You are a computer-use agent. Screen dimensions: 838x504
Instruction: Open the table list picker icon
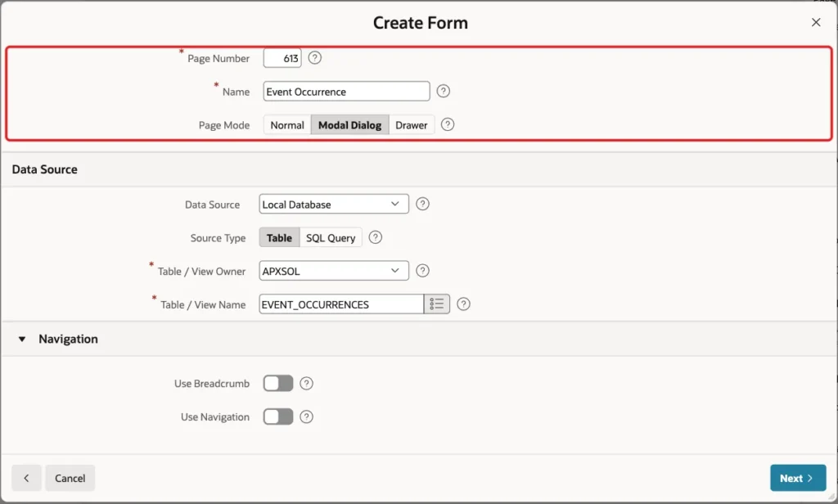point(437,304)
